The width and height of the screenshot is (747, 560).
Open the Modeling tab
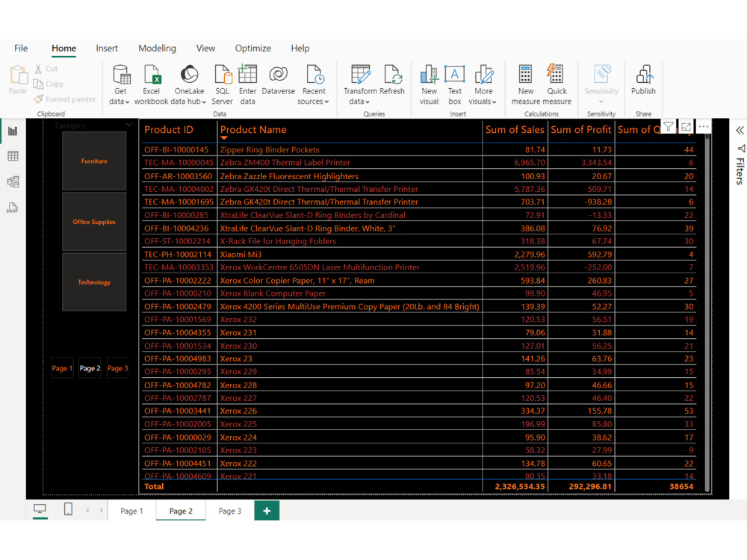click(x=157, y=48)
